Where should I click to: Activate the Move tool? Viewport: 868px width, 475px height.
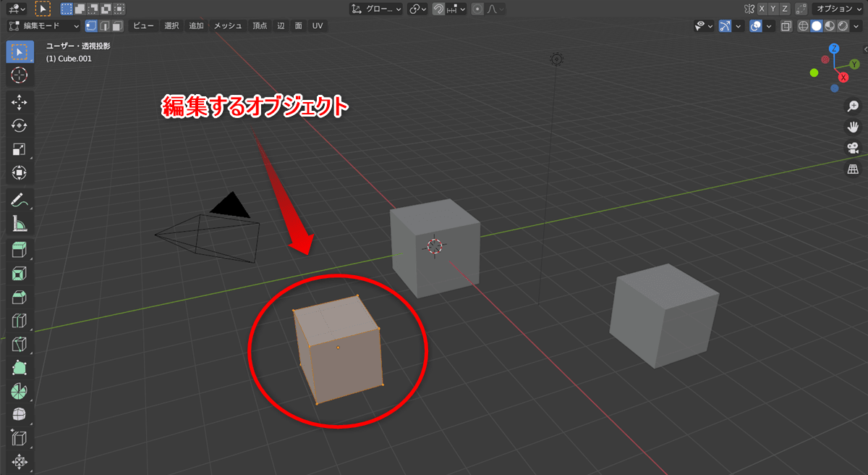point(20,102)
